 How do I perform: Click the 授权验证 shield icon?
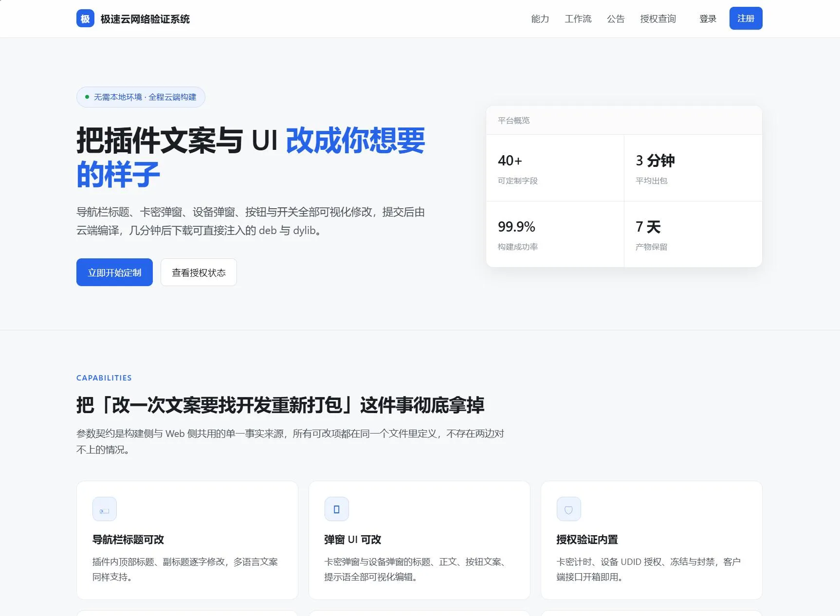point(569,509)
